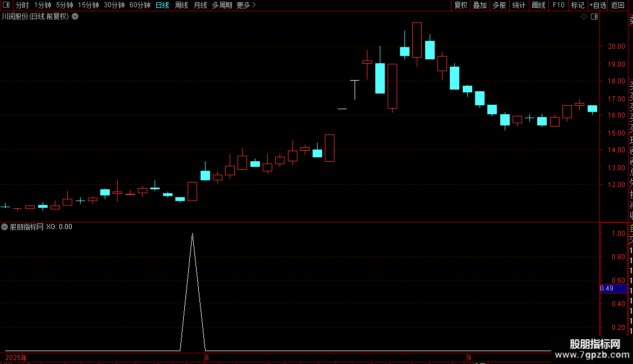
Task: Switch to 月线 monthly chart
Action: coord(200,5)
